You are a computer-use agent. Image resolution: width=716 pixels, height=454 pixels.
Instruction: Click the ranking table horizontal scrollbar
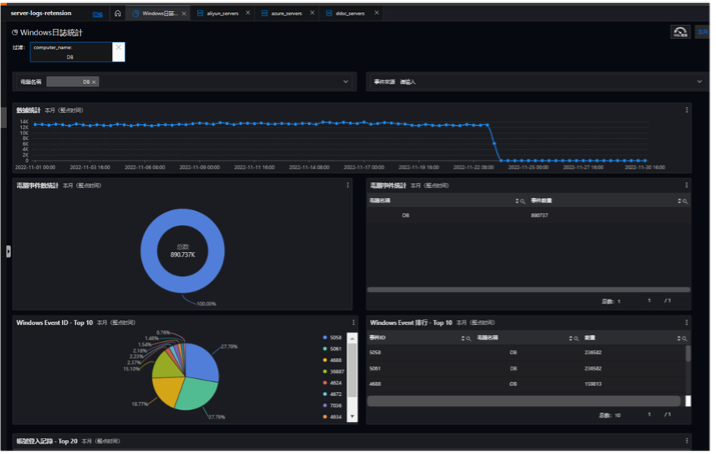pos(524,401)
